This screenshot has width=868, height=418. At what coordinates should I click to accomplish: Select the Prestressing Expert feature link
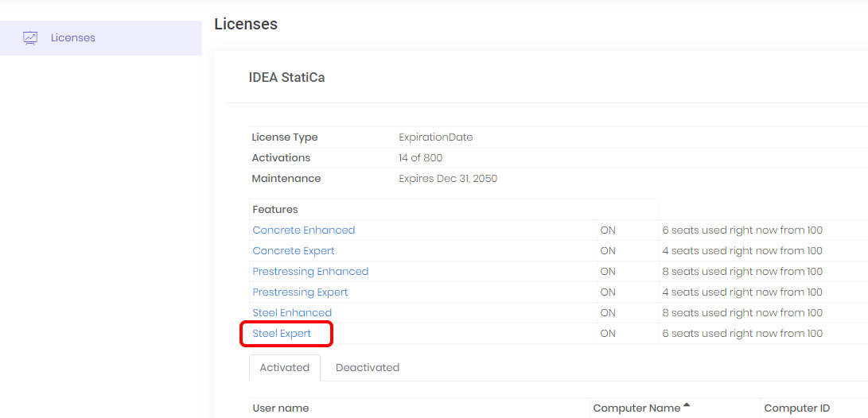pos(300,292)
